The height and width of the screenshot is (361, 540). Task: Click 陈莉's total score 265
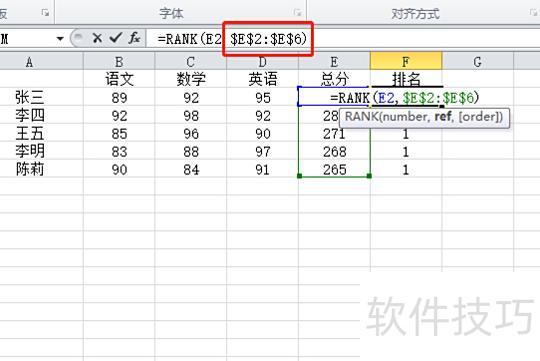pos(334,169)
